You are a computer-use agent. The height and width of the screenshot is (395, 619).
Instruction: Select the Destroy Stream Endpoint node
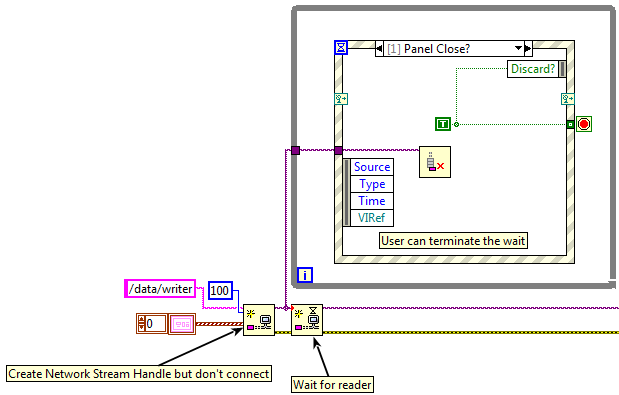pos(435,162)
